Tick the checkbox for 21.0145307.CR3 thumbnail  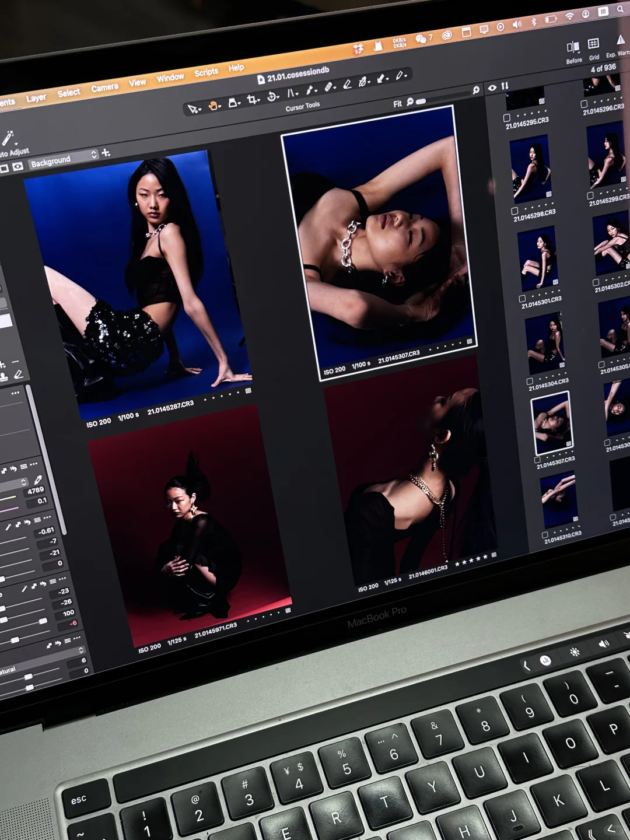pos(537,460)
